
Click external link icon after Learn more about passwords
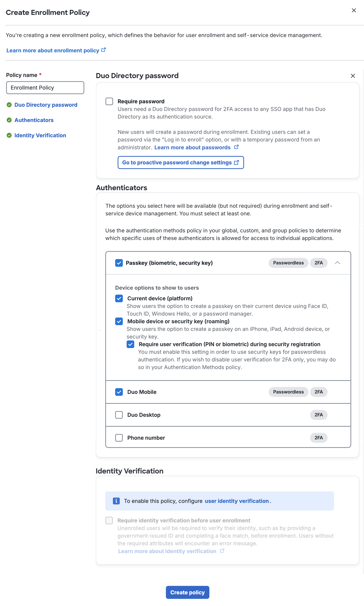click(x=236, y=147)
